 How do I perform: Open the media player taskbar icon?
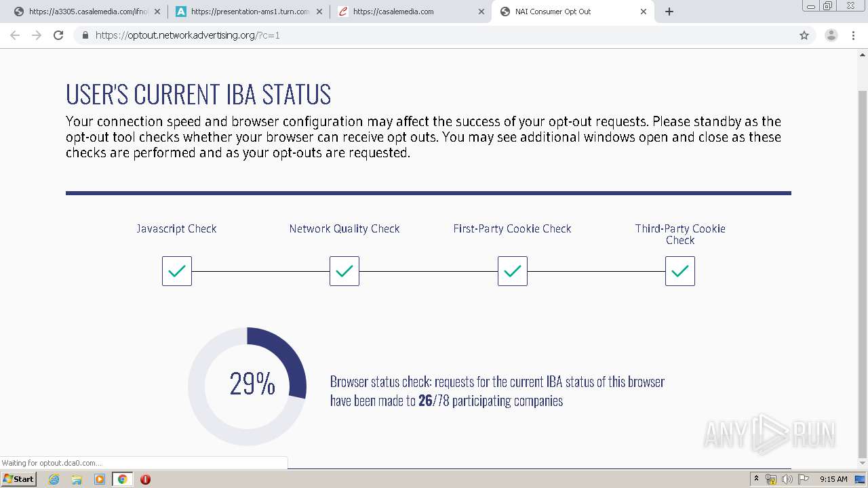point(100,479)
